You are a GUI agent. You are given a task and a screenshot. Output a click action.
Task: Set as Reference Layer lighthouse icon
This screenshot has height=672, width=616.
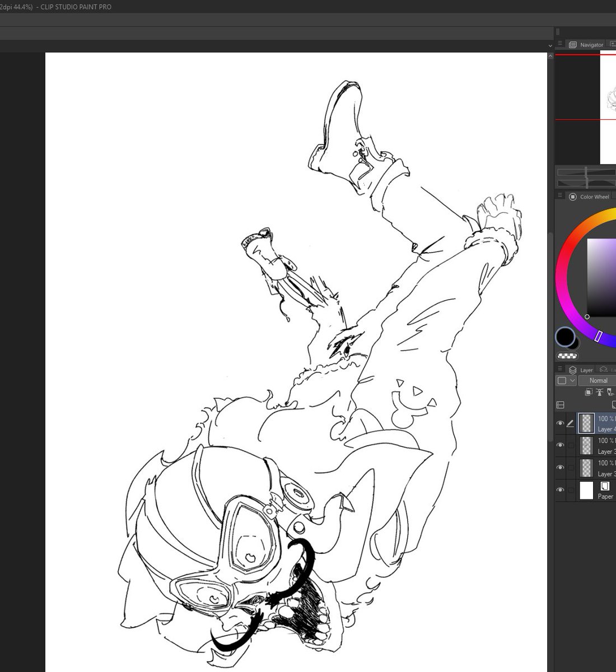tap(600, 393)
